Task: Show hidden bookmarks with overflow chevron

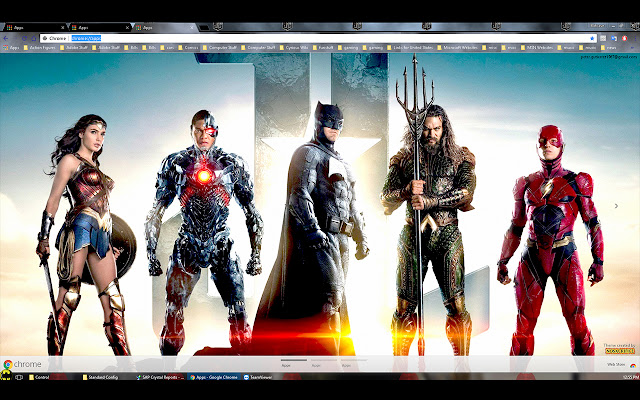Action: (x=633, y=48)
